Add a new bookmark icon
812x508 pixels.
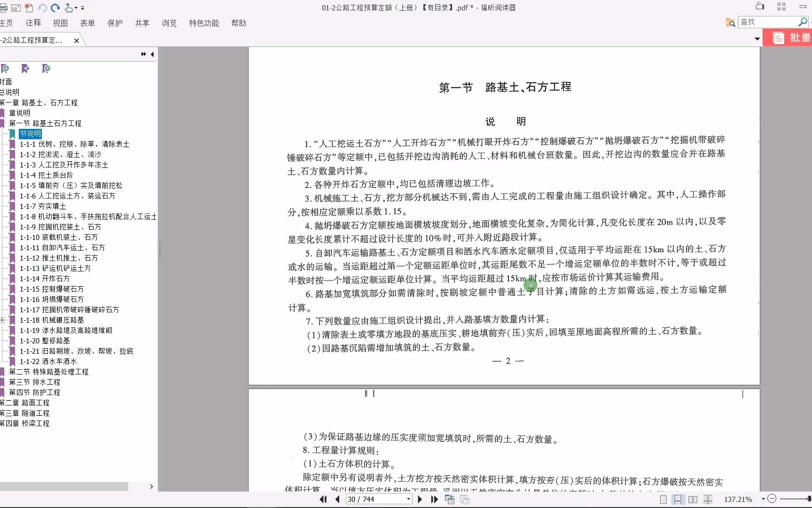5,69
